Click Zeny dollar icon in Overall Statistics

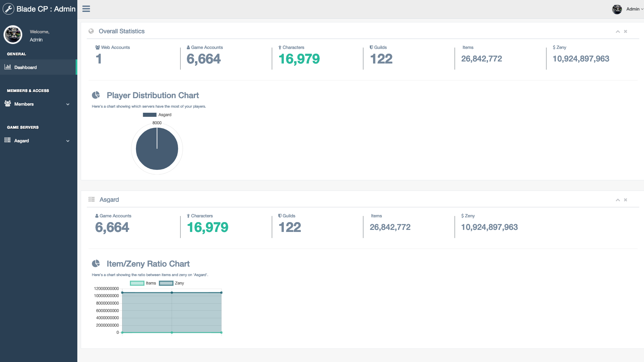(x=554, y=48)
